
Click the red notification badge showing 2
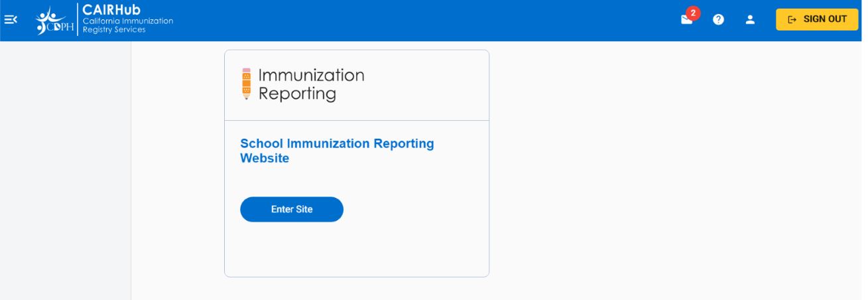click(693, 13)
